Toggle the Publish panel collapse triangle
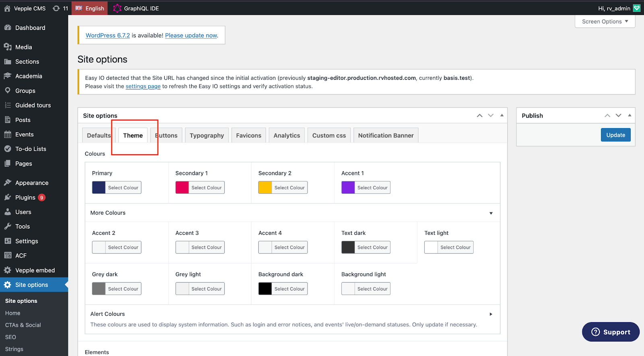 (x=630, y=115)
